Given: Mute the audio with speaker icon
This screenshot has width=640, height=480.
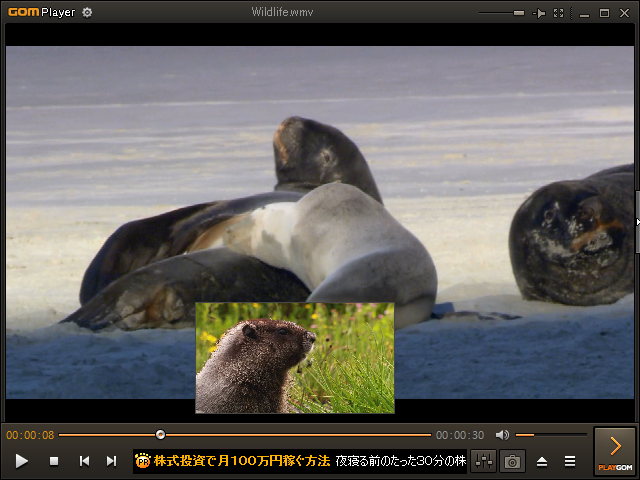Looking at the screenshot, I should pos(502,435).
